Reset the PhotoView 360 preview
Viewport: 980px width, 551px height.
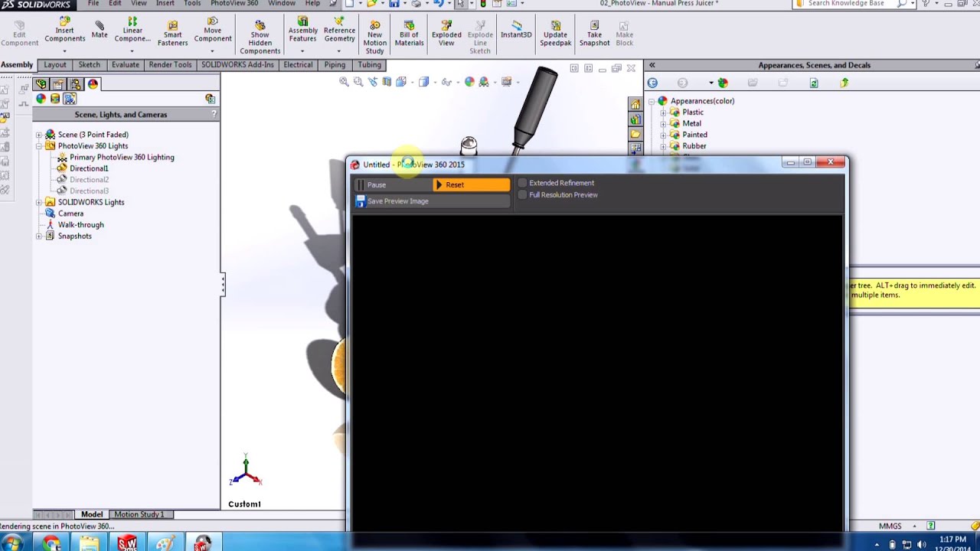point(471,184)
